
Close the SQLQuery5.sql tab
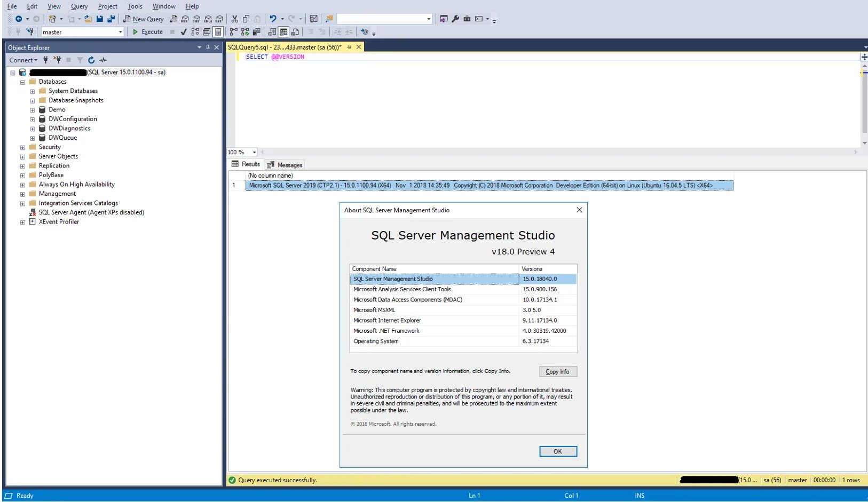pyautogui.click(x=359, y=47)
